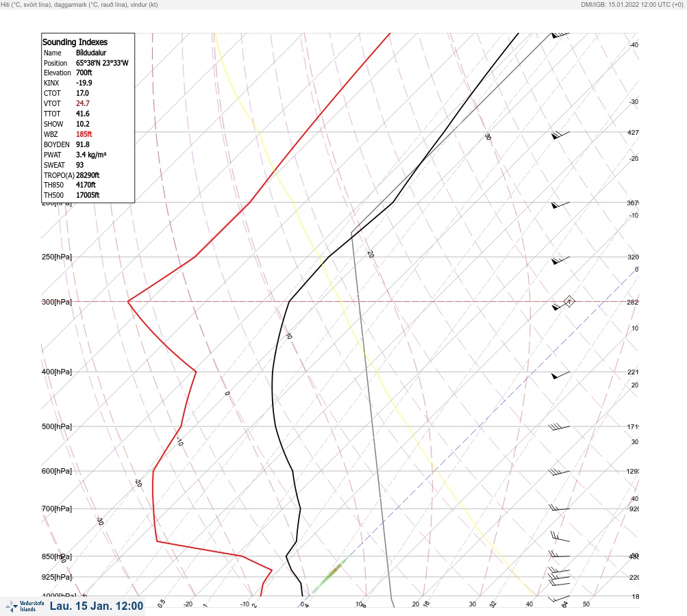
Task: Click the elevation value 700ft
Action: [84, 73]
